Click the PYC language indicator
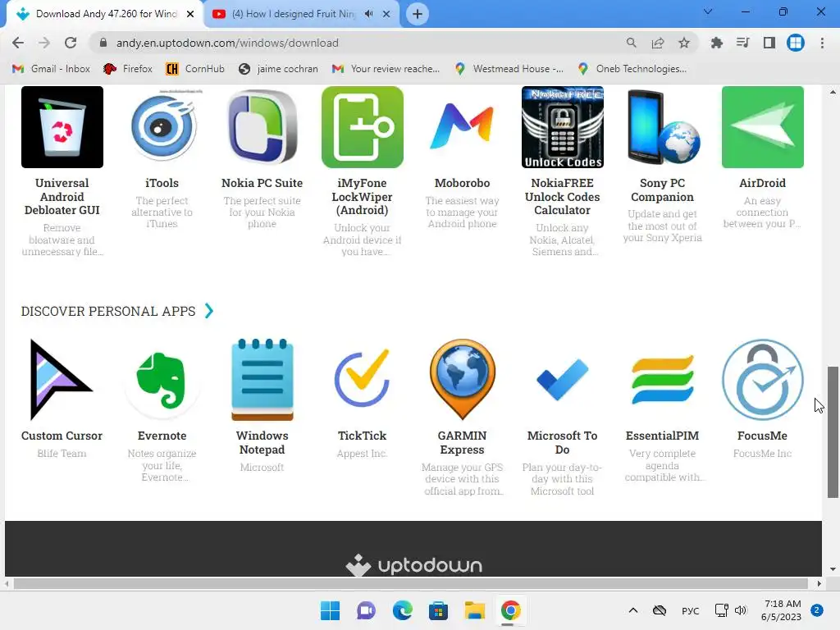Image resolution: width=840 pixels, height=630 pixels. 691,610
